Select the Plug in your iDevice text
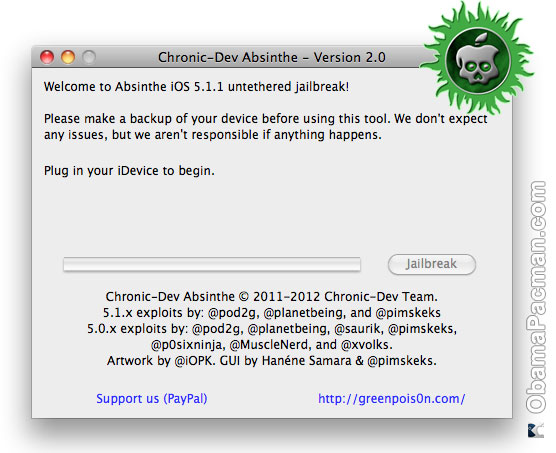Viewport: 556px width, 453px height. [x=129, y=171]
